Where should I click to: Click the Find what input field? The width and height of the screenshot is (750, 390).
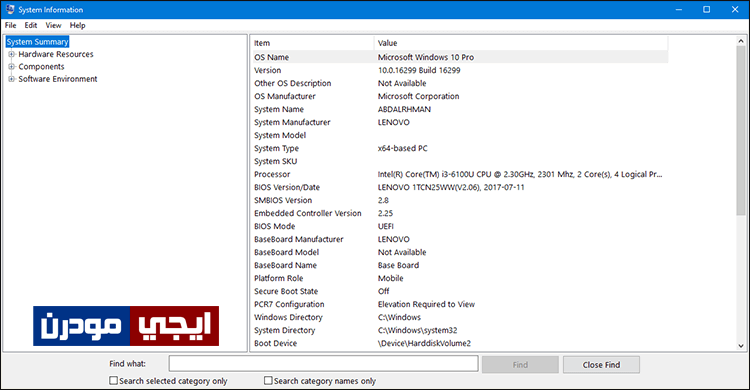point(323,364)
